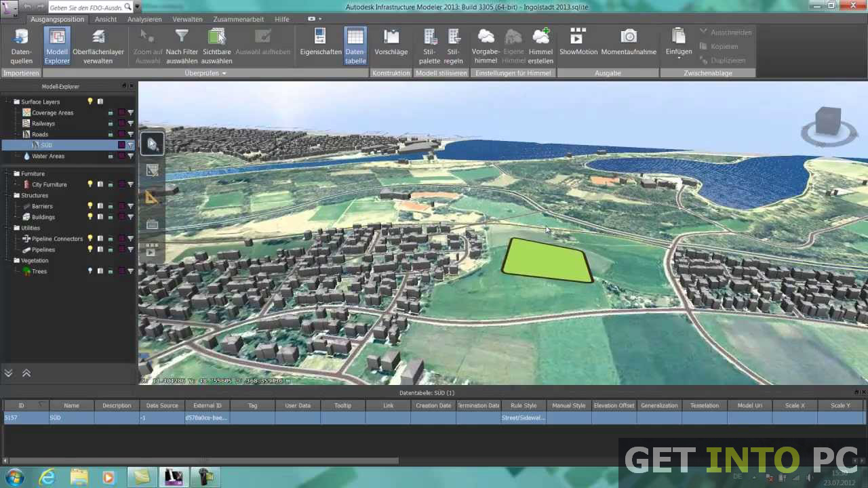Activate Sichtbare auswählen tool
Viewport: 868px width, 488px height.
tap(216, 46)
